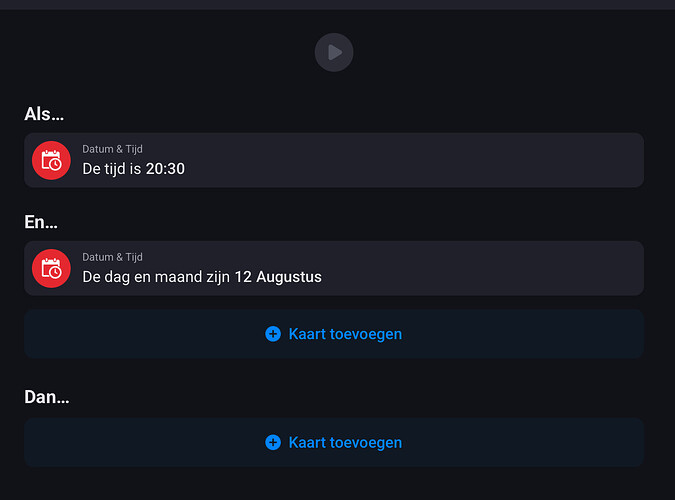Open the 'De tijd is 20:30' trigger card
The height and width of the screenshot is (500, 675).
(400, 160)
